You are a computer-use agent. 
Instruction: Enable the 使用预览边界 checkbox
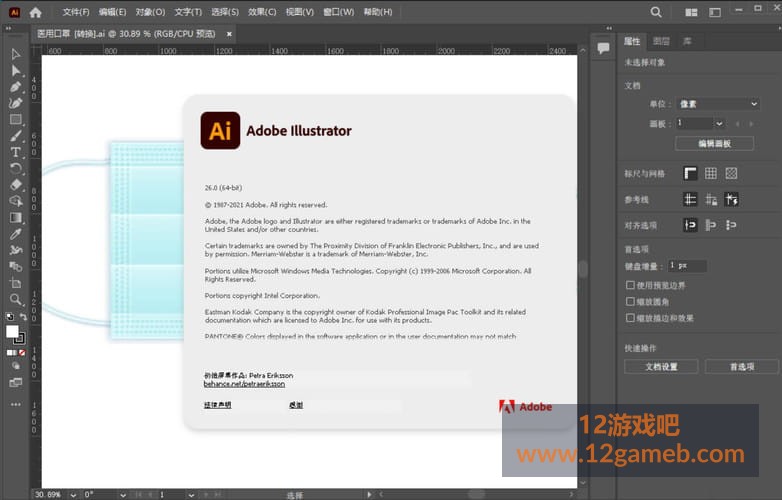(x=630, y=285)
